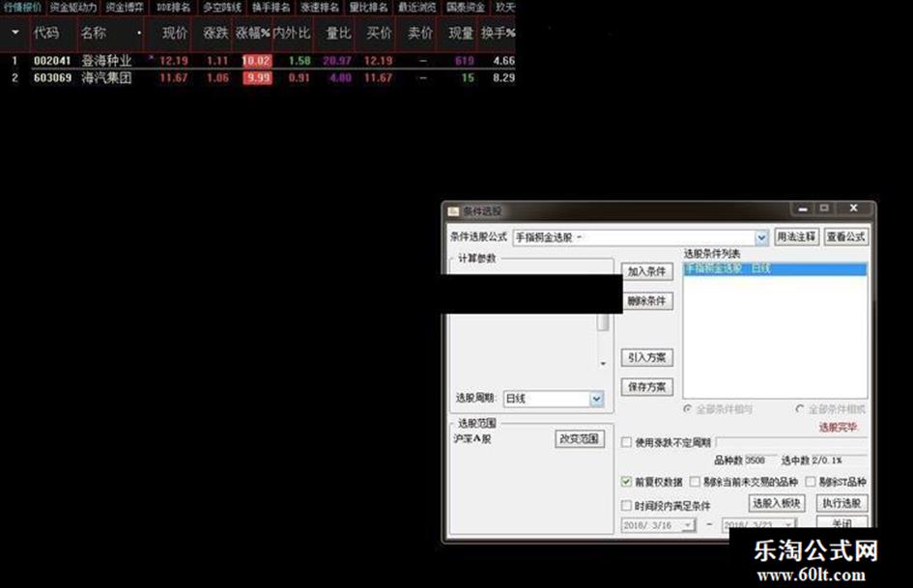This screenshot has height=588, width=913.
Task: Switch to the 资金博弈 tab
Action: 125,7
